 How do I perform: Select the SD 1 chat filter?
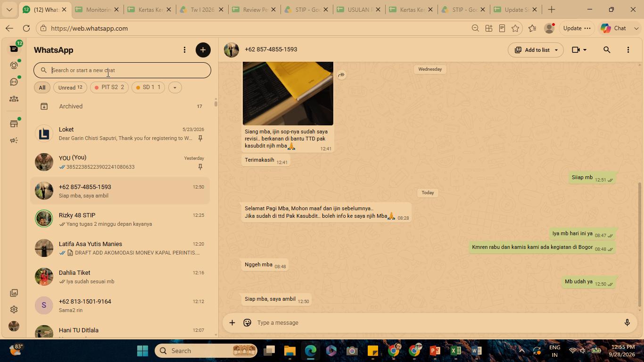148,87
